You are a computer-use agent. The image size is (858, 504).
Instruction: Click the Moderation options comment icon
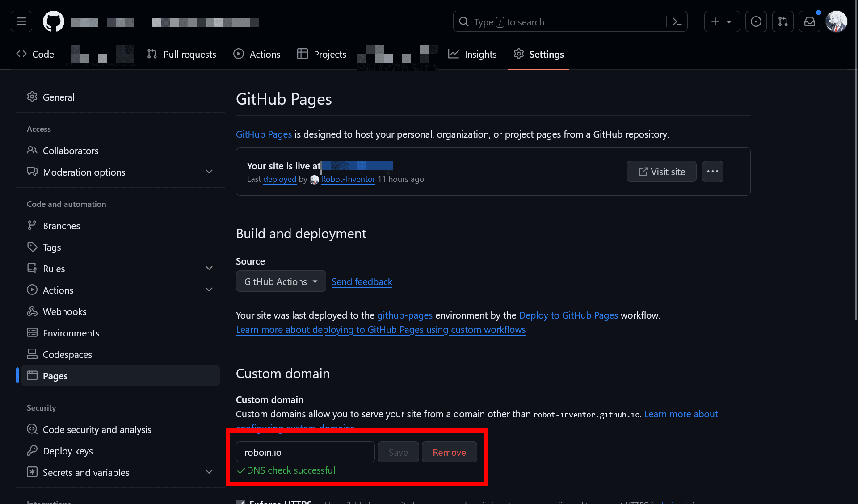pyautogui.click(x=32, y=172)
